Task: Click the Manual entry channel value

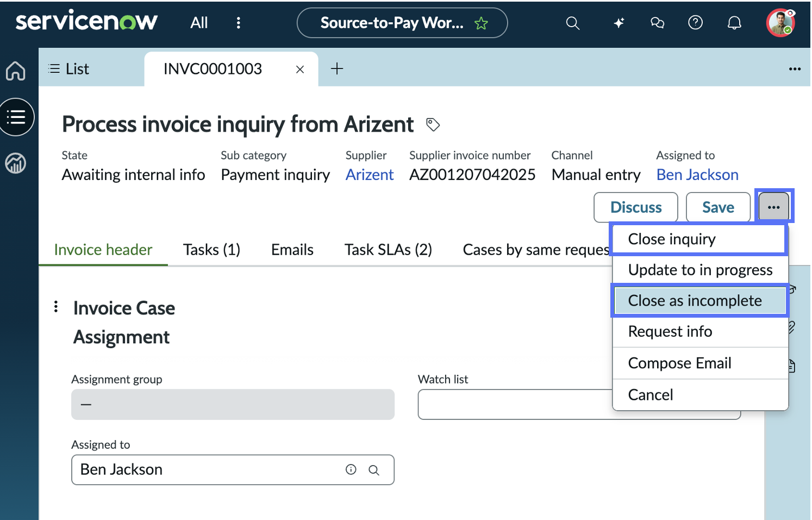Action: point(596,175)
